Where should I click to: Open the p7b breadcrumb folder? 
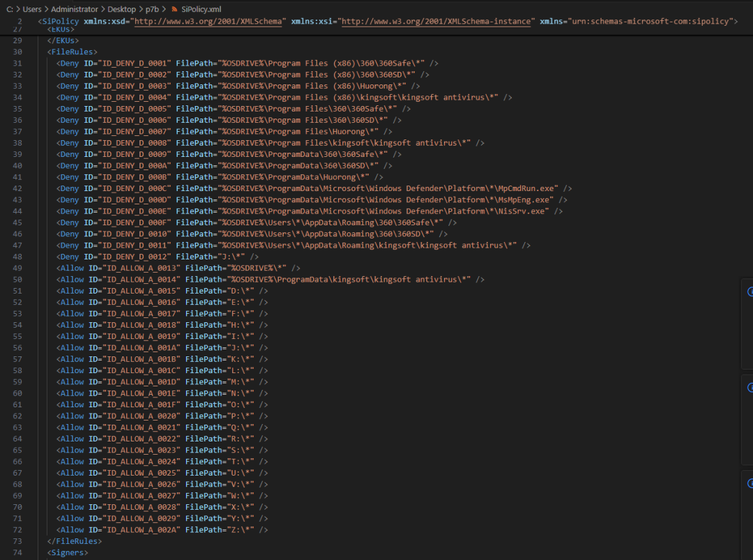click(152, 9)
